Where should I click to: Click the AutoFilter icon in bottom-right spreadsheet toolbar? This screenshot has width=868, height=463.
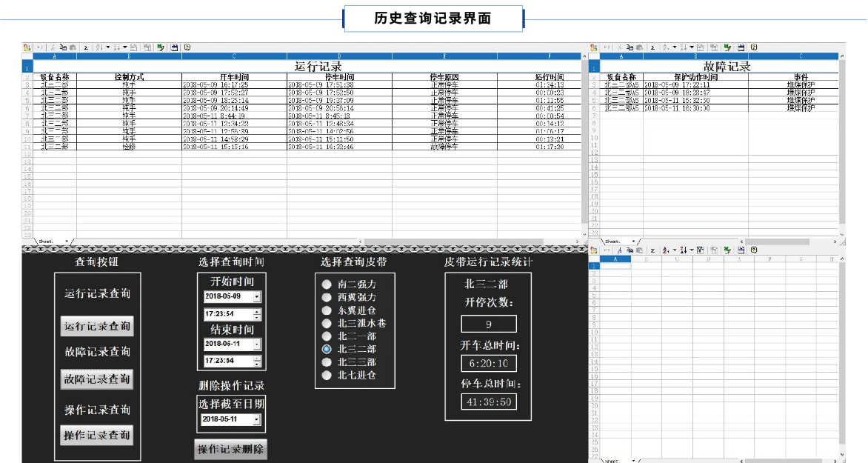tap(701, 250)
